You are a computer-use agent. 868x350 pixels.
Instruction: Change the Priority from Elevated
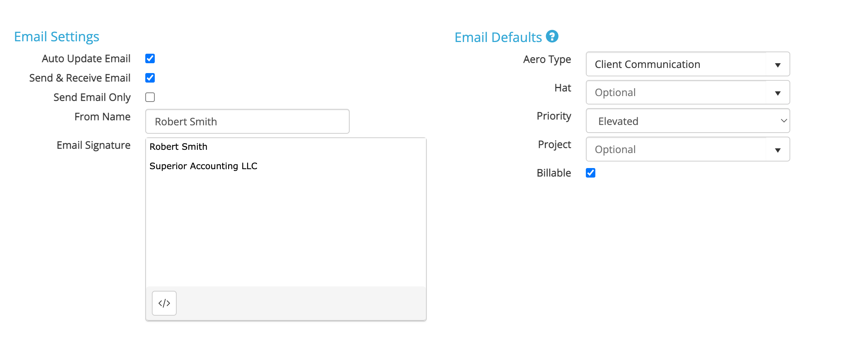pos(686,121)
